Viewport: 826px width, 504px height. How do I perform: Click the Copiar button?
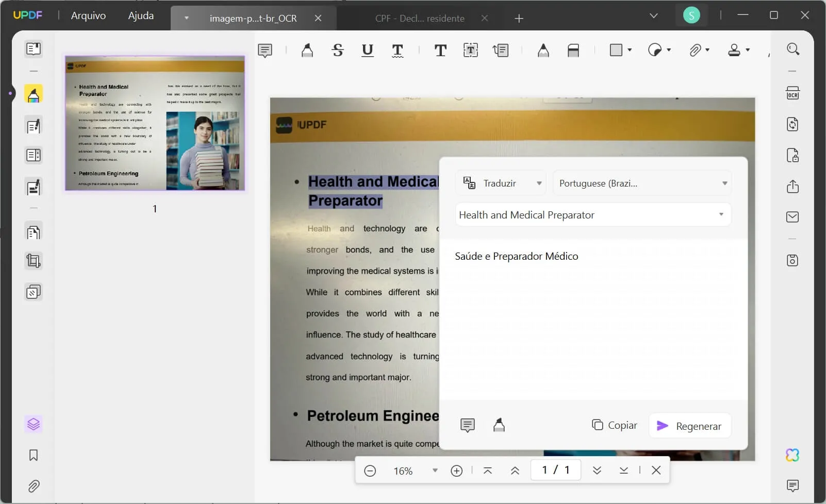coord(615,425)
